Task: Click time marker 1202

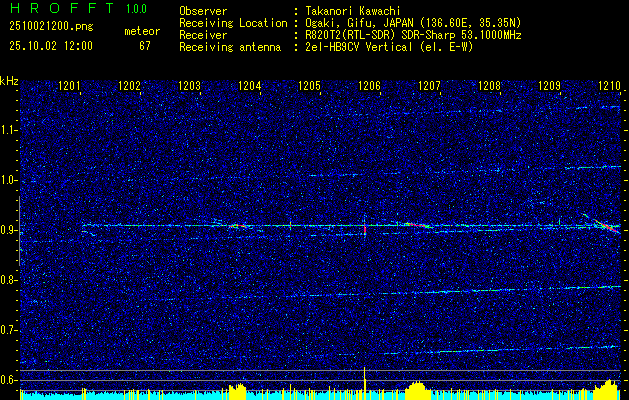Action: point(130,85)
